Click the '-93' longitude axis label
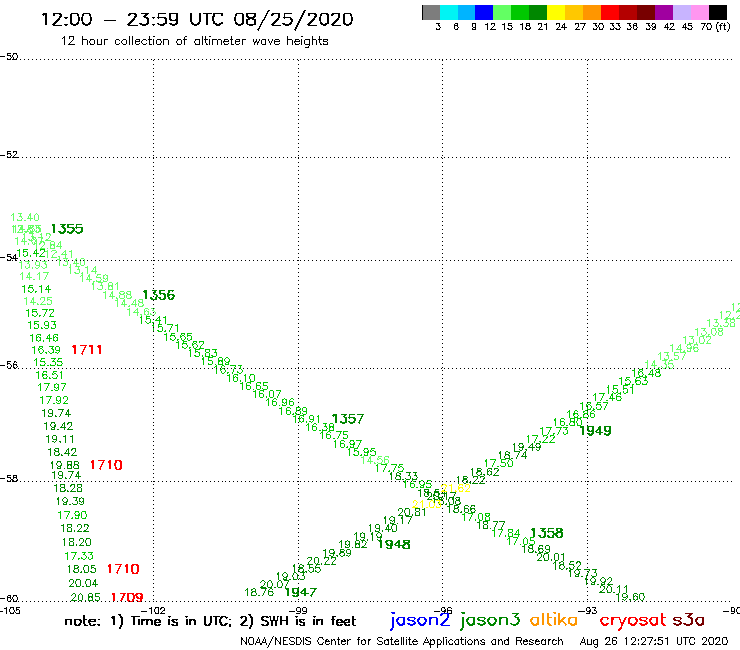 point(588,611)
